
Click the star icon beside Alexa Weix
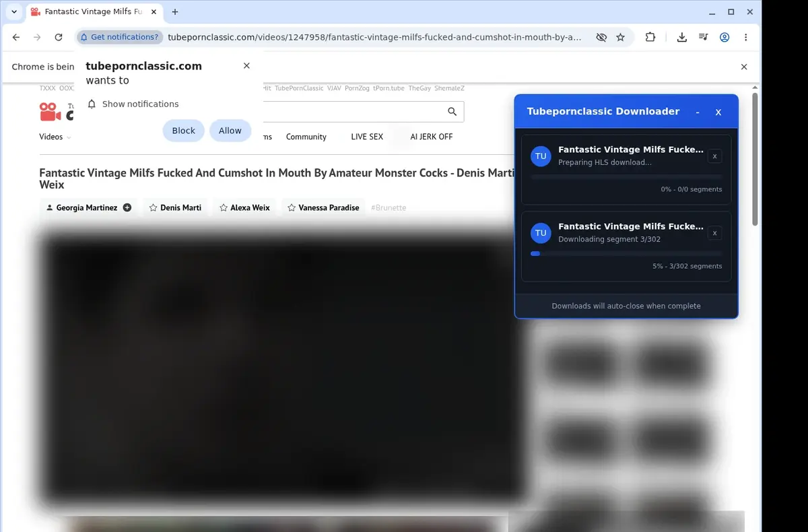[x=224, y=207]
